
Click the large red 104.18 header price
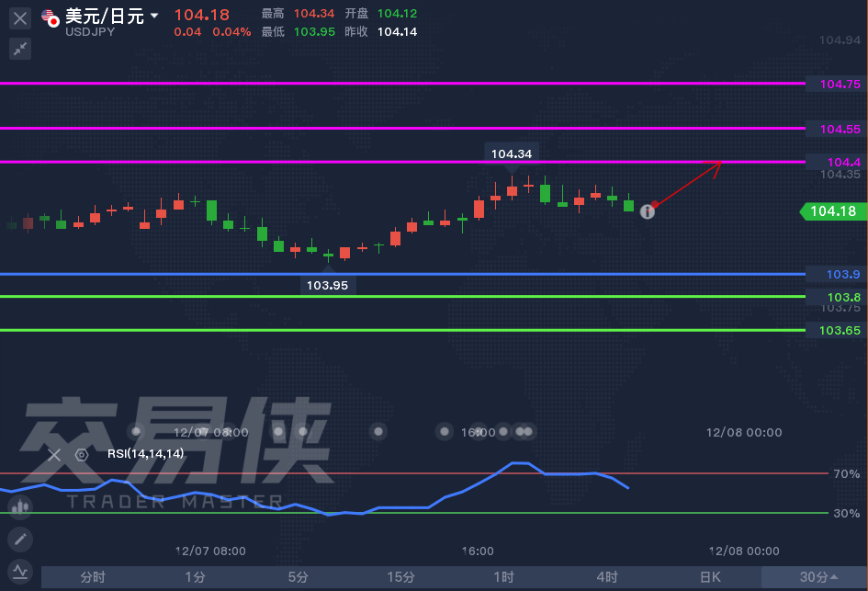[201, 15]
